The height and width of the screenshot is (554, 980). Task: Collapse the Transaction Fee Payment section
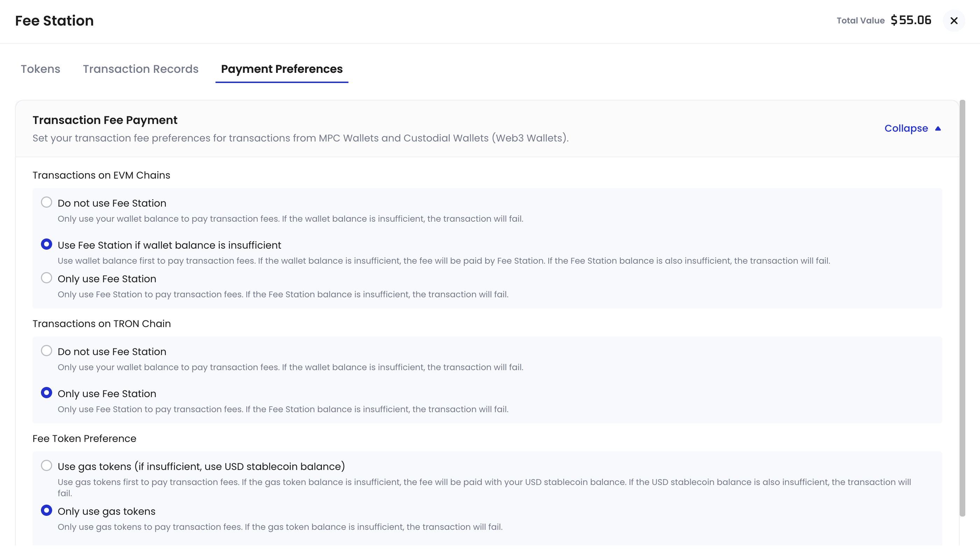912,128
